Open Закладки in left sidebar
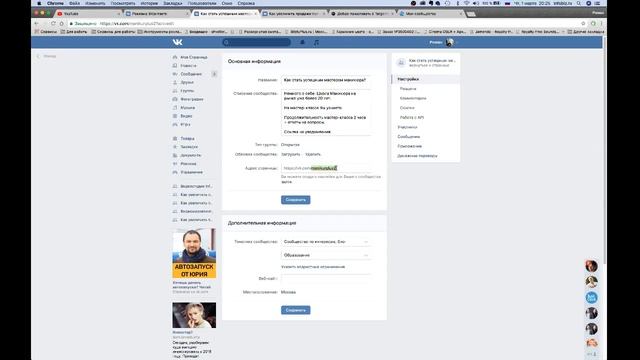Image resolution: width=640 pixels, height=360 pixels. pos(189,147)
